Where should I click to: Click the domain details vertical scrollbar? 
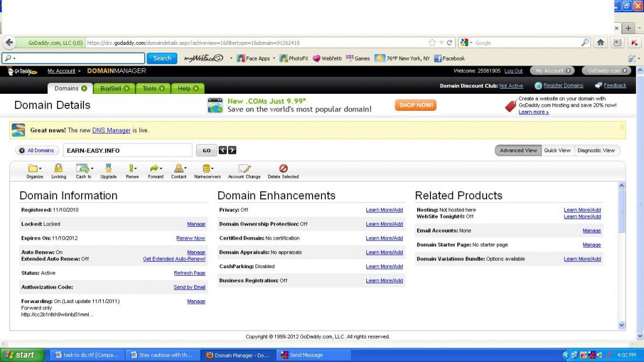[621, 256]
